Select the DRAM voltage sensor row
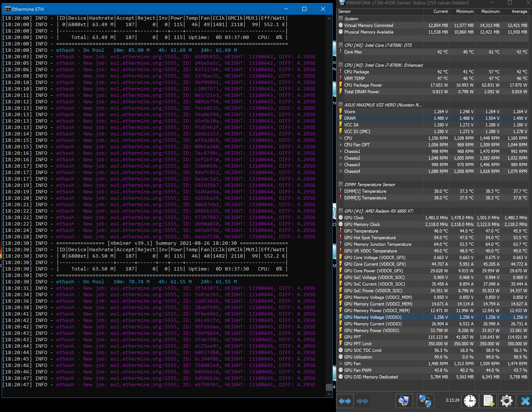 350,118
